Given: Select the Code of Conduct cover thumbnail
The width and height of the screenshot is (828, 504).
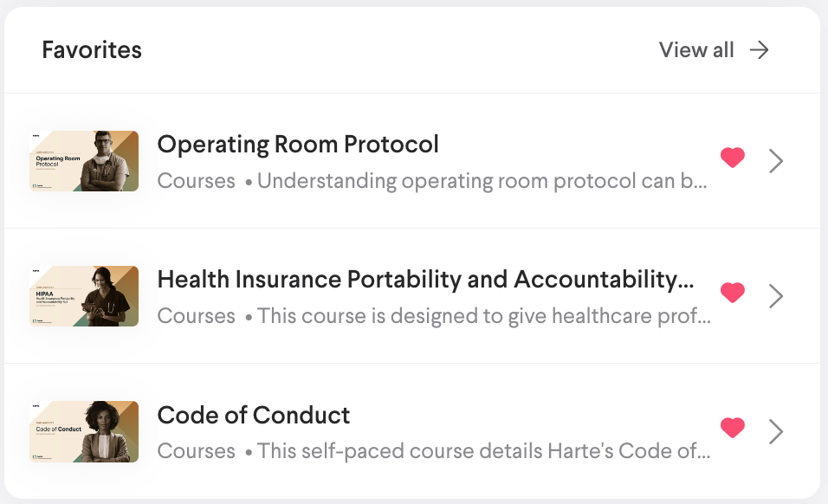Looking at the screenshot, I should pyautogui.click(x=84, y=431).
